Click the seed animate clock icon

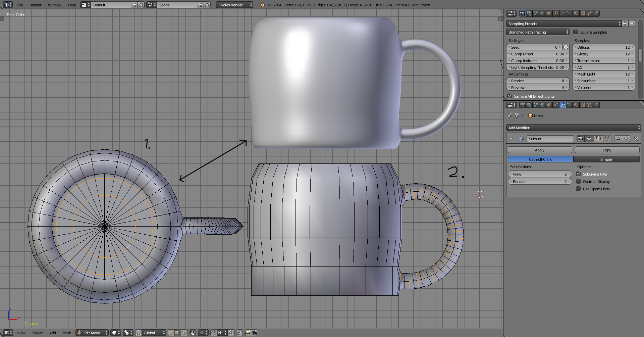(566, 47)
